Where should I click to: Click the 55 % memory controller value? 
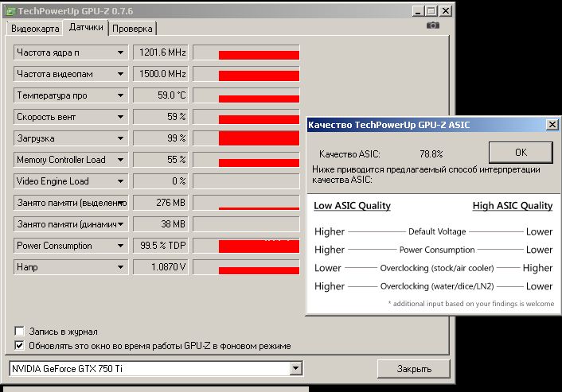pyautogui.click(x=161, y=160)
